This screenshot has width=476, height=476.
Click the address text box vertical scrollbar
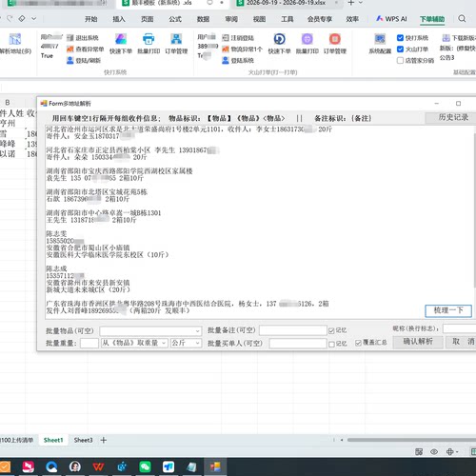tap(474, 210)
